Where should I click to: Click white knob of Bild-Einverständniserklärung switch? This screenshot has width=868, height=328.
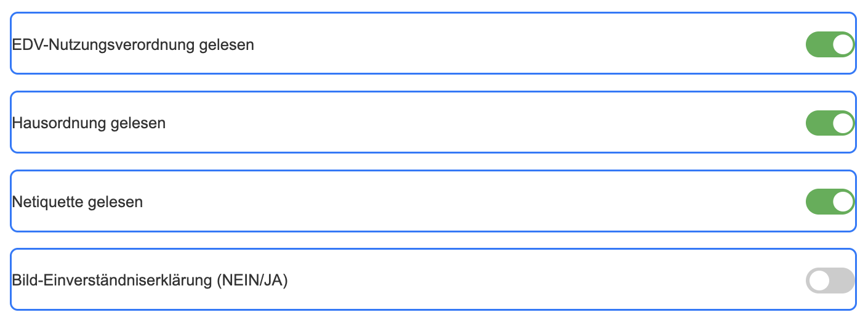[x=819, y=281]
